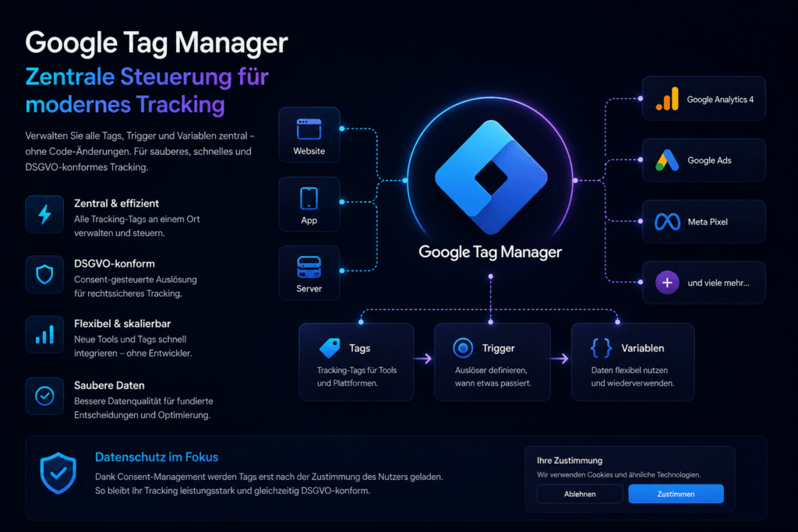Click the curly braces icon in the Variablen card
Screen dimensions: 798x532
[x=601, y=348]
